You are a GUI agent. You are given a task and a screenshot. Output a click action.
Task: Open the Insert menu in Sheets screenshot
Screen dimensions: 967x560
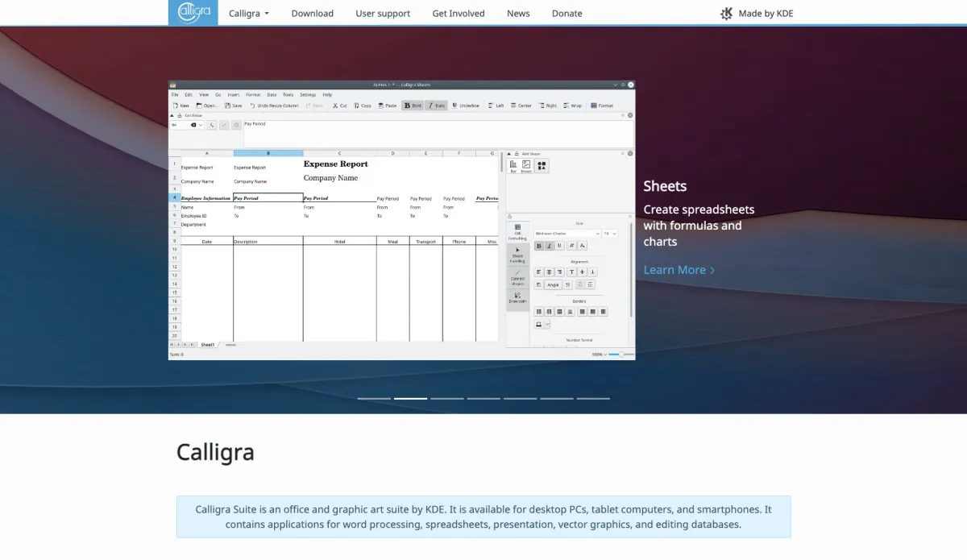[233, 94]
